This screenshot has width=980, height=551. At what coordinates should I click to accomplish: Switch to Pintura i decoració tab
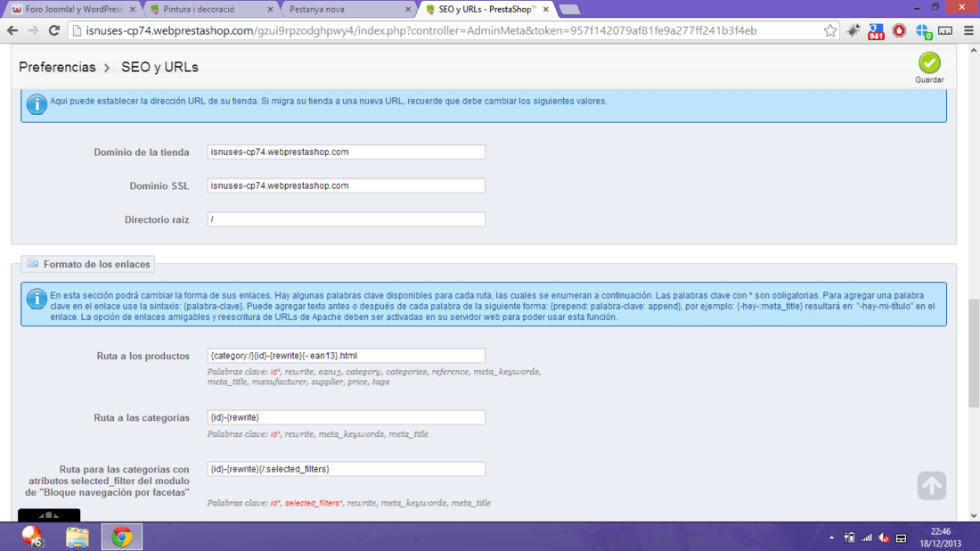210,10
